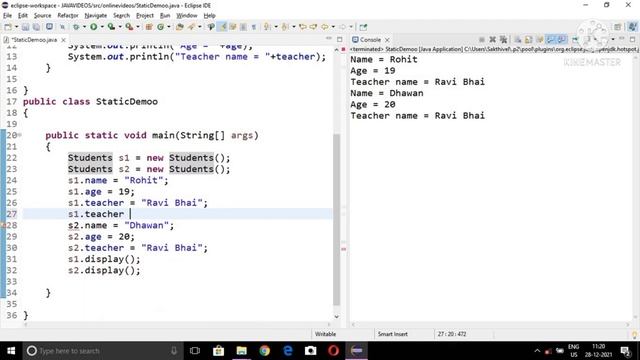Click the New Java Class icon
Viewport: 640px width, 360px height.
point(160,27)
